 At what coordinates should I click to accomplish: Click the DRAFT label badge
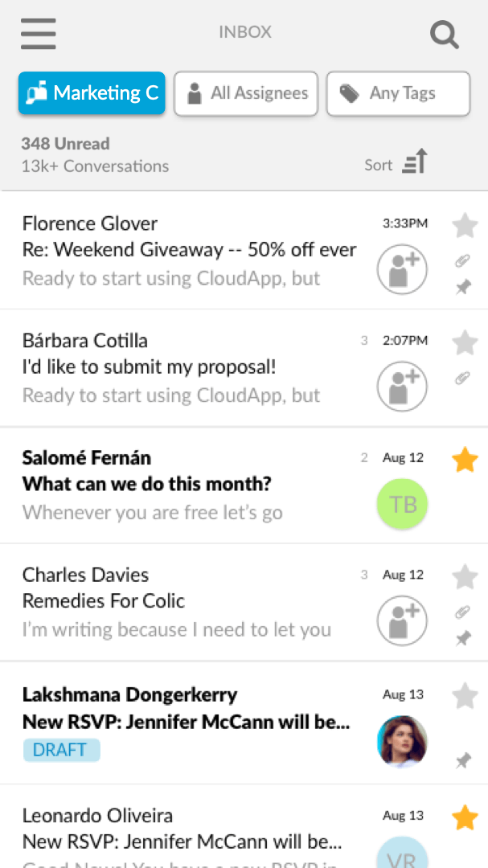[61, 750]
